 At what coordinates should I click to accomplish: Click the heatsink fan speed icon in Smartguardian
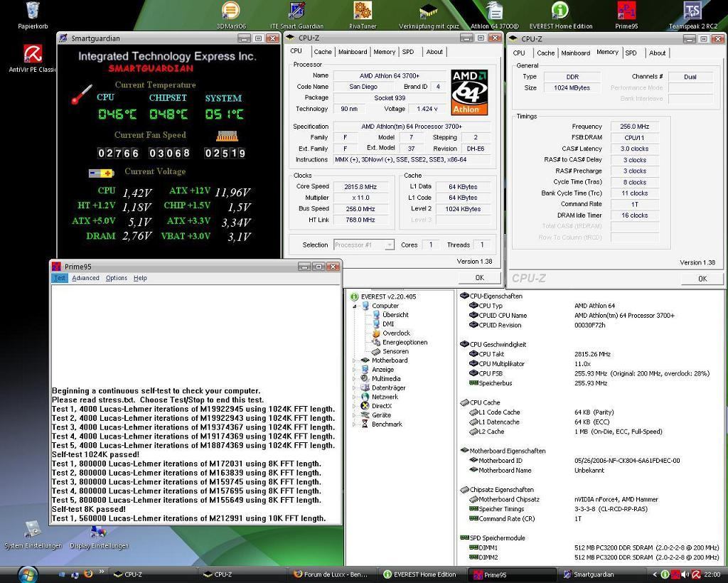[227, 136]
